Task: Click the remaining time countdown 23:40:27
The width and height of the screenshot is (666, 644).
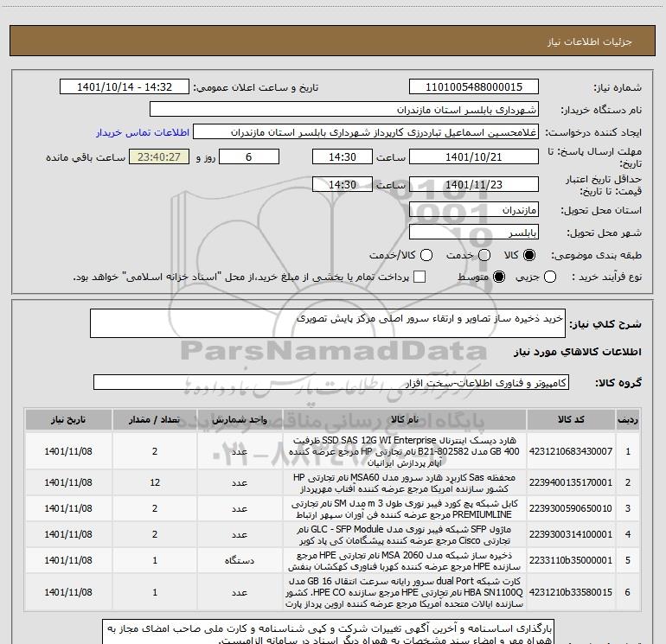Action: 159,156
